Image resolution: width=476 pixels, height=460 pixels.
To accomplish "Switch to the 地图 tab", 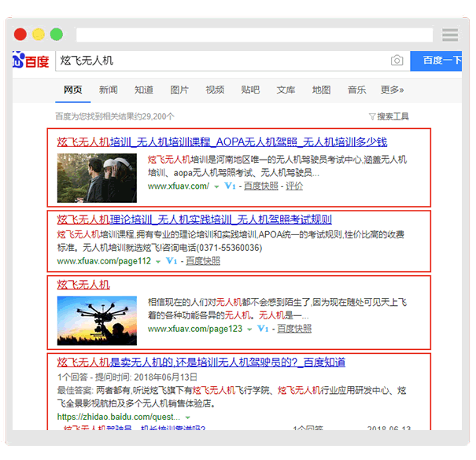I will click(322, 90).
